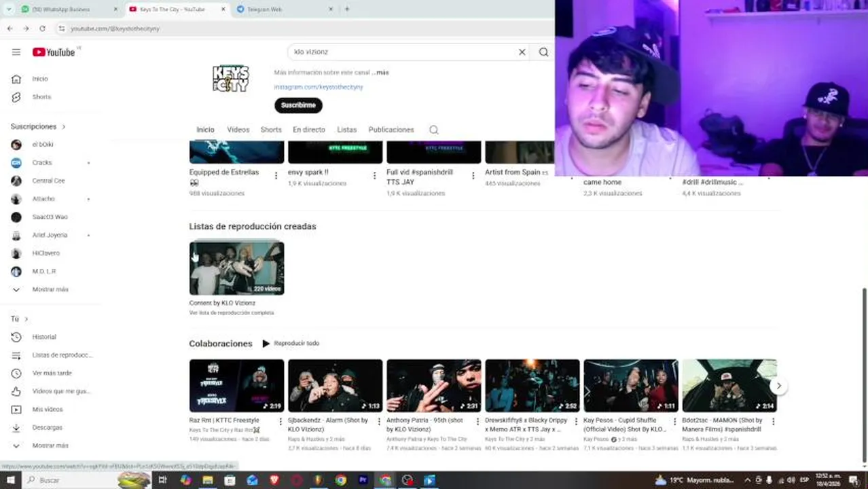The image size is (868, 489).
Task: Clear the search box with the X icon
Action: [x=522, y=52]
